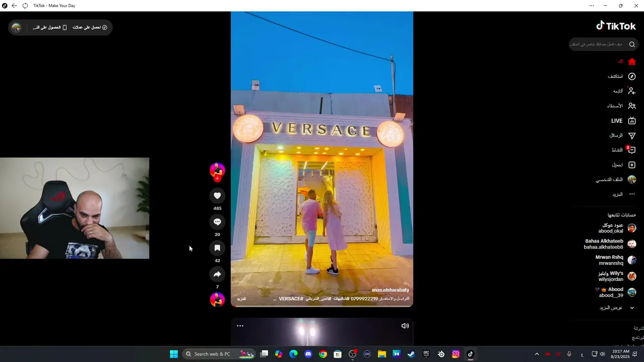644x362 pixels.
Task: Like the video with heart icon
Action: (x=217, y=196)
